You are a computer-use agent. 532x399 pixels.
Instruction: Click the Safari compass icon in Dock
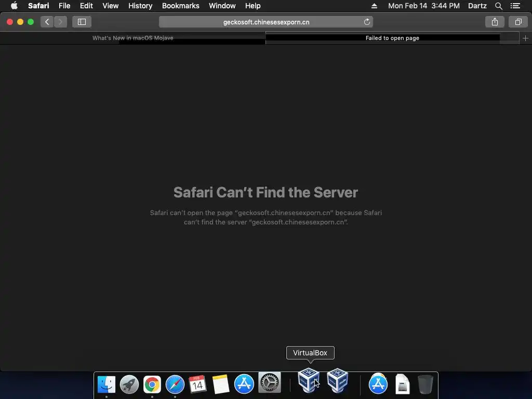pyautogui.click(x=175, y=384)
